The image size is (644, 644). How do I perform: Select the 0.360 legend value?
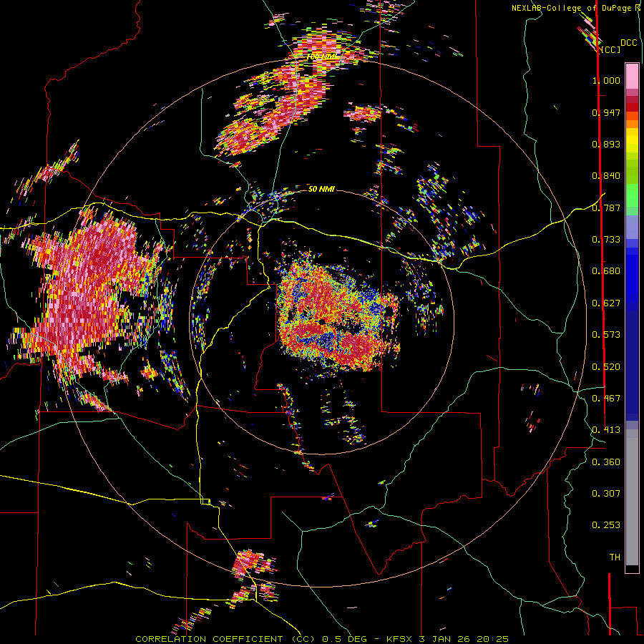606,462
